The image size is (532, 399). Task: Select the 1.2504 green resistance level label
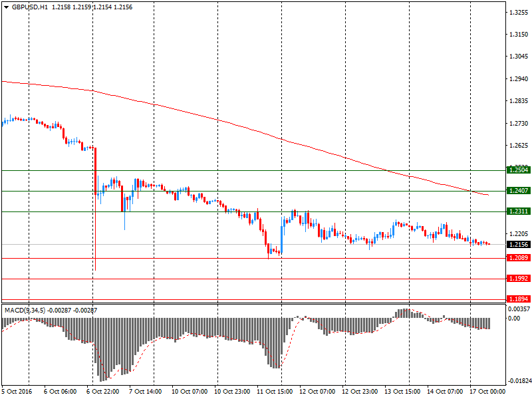[x=519, y=170]
